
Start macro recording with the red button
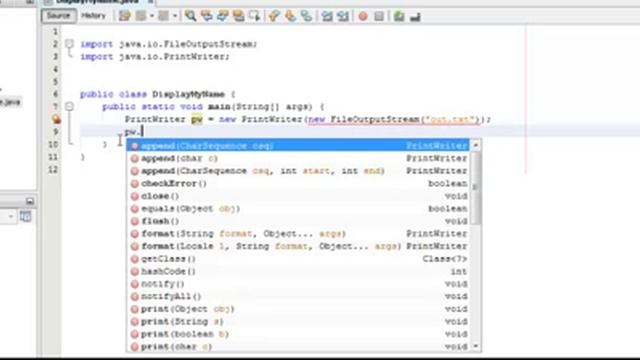pos(363,16)
